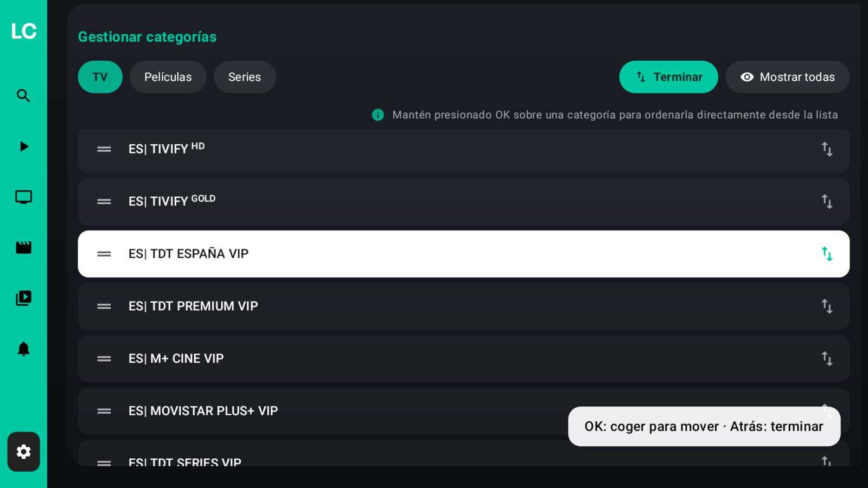Click reorder arrows for ES| TIVIFY HD

[x=827, y=149]
